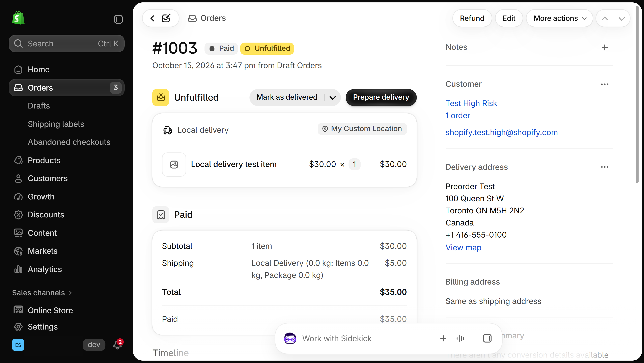Screen dimensions: 644x363
Task: Click Mark as delivered button
Action: point(287,97)
